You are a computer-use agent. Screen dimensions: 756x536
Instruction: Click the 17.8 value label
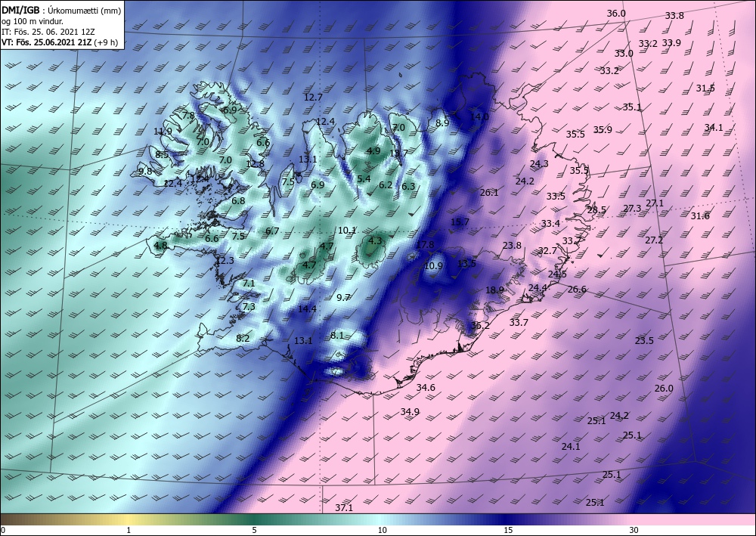coord(425,245)
